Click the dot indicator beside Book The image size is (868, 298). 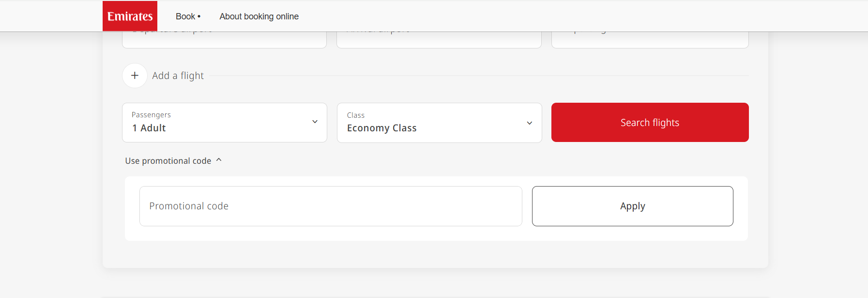199,16
